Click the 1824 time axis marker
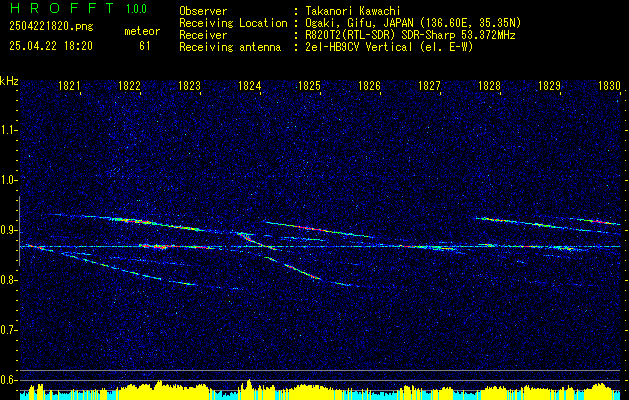This screenshot has width=629, height=400. (x=249, y=85)
